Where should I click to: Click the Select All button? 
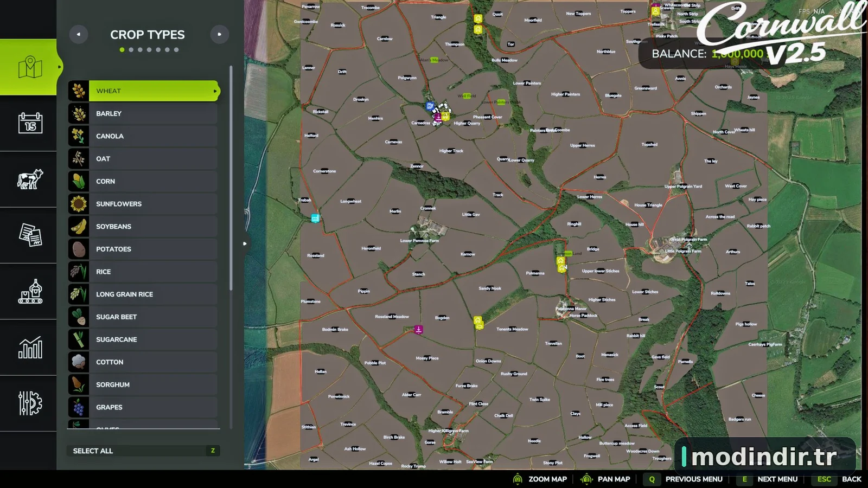tap(143, 451)
